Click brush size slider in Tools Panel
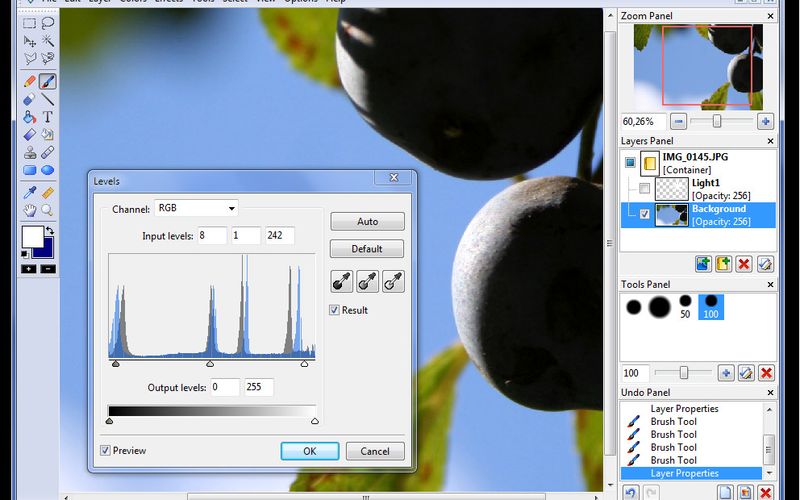The height and width of the screenshot is (500, 800). pyautogui.click(x=683, y=373)
